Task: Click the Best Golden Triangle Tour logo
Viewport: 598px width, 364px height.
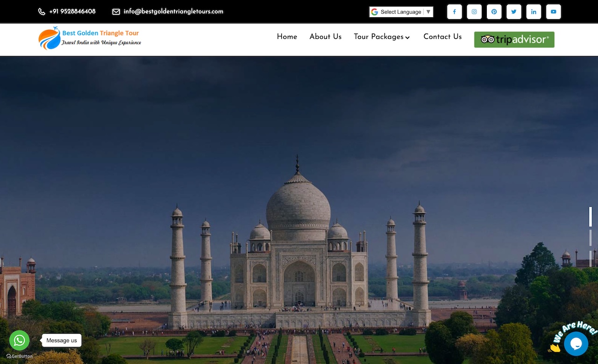Action: point(90,38)
